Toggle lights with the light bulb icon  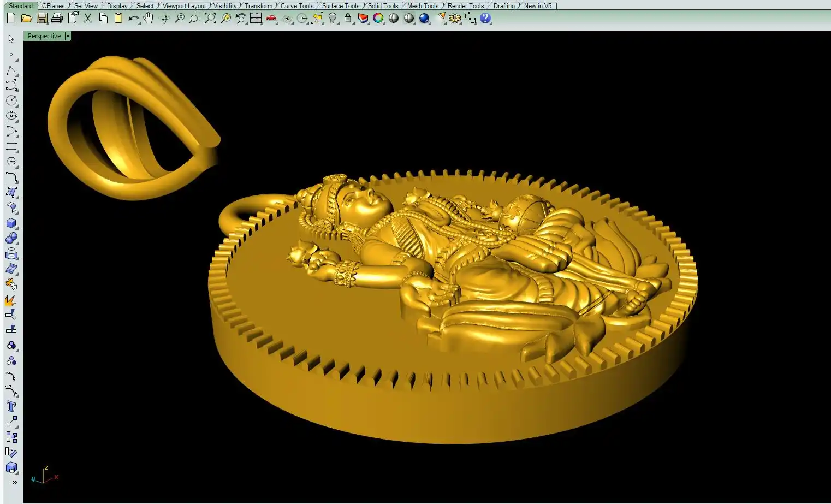pos(332,19)
